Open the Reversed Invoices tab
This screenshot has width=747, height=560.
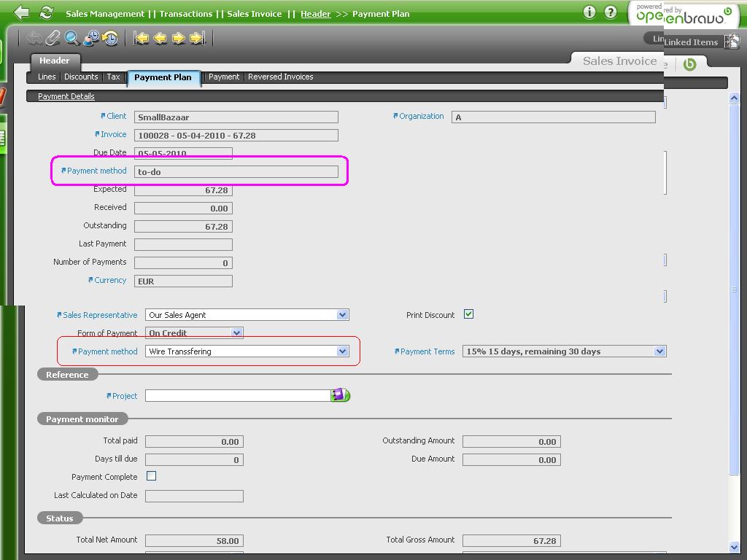point(280,77)
